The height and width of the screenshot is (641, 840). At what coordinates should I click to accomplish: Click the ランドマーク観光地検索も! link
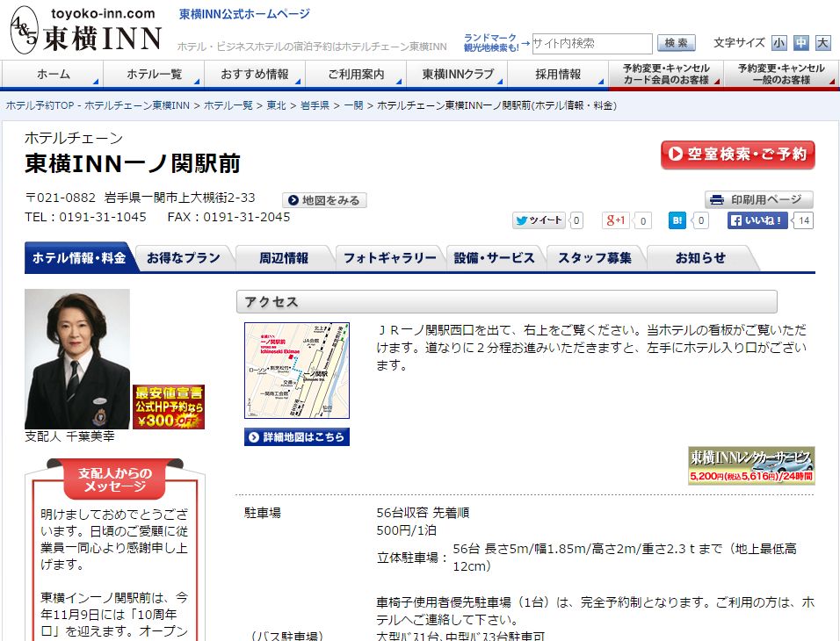(491, 43)
